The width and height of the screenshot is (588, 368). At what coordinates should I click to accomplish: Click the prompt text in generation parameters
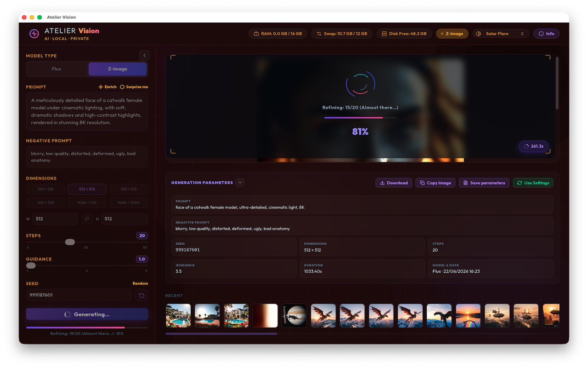coord(240,207)
